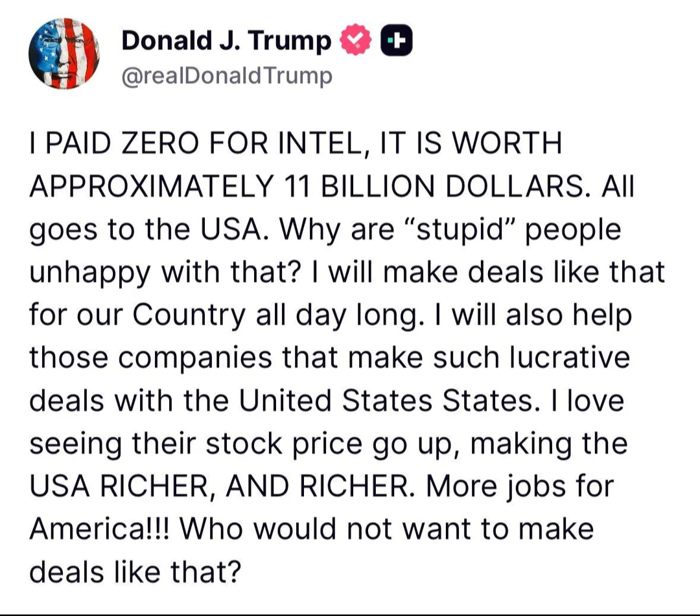Click the pink verified checkmark badge
This screenshot has width=700, height=616.
point(356,40)
